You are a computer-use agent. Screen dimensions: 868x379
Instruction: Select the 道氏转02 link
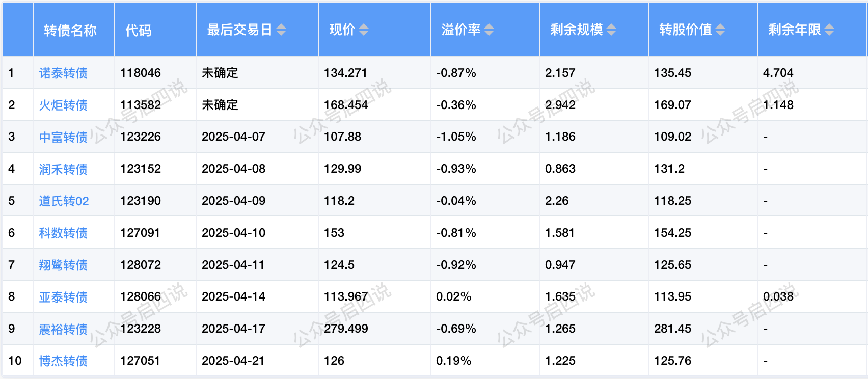point(64,201)
